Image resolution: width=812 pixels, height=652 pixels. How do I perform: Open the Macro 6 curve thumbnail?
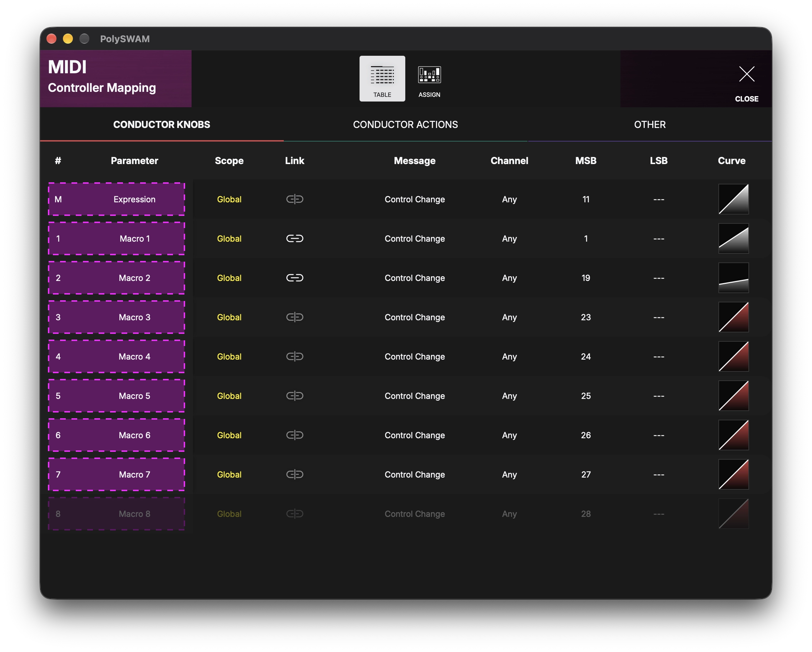[x=733, y=435]
